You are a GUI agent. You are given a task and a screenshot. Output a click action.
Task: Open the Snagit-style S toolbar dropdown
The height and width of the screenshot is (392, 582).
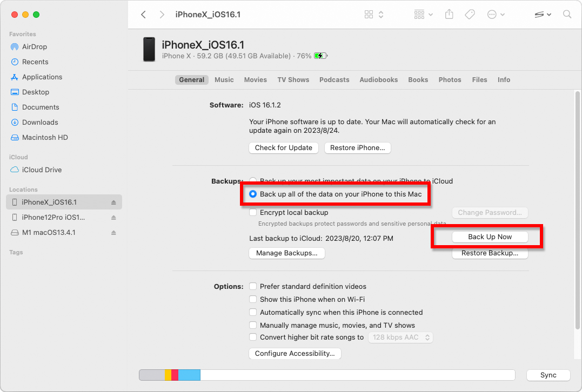[543, 15]
